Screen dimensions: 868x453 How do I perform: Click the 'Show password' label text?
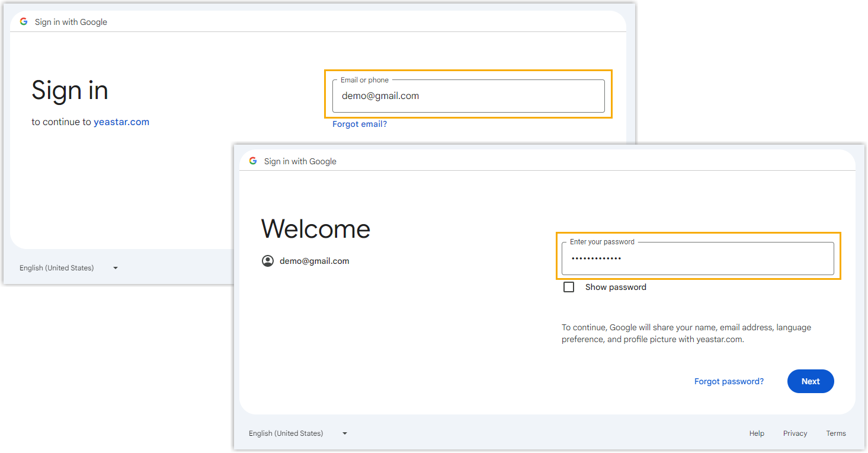coord(616,288)
